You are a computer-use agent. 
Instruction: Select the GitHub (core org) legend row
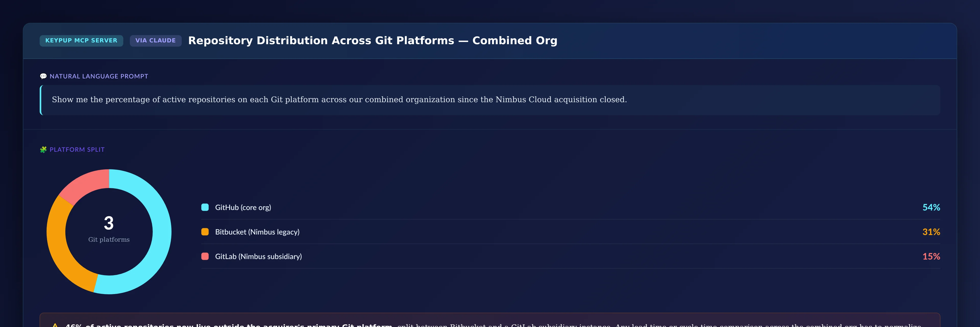[571, 207]
